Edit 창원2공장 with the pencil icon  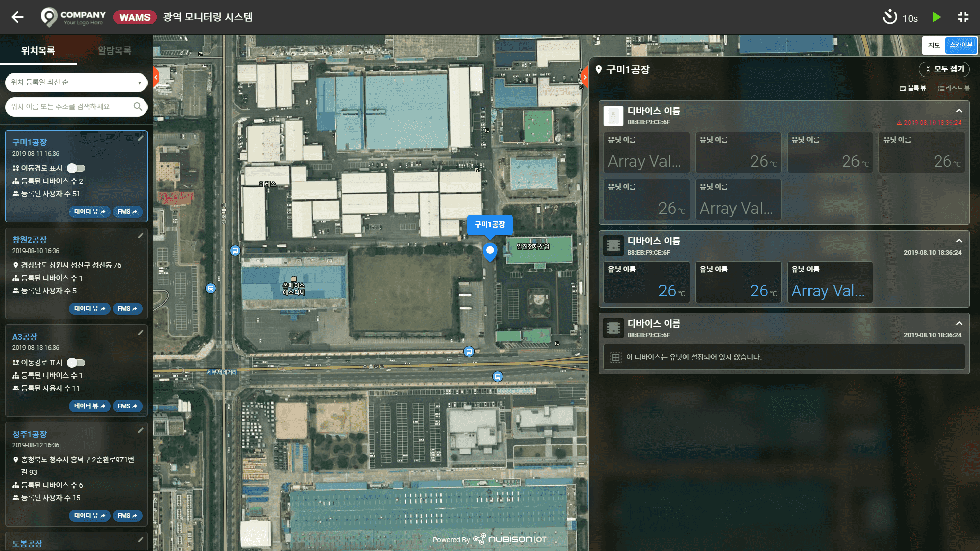click(x=141, y=236)
